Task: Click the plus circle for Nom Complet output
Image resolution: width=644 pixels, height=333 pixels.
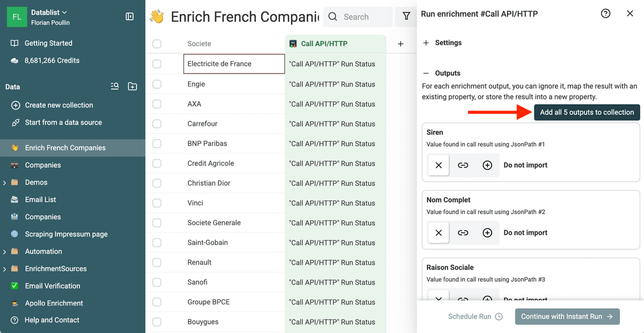Action: point(487,233)
